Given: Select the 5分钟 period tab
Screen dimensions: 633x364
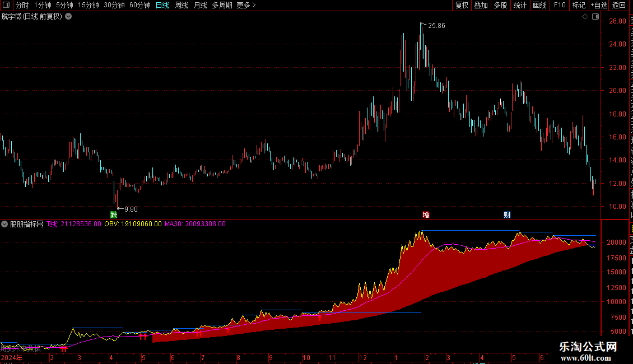Looking at the screenshot, I should 64,5.
